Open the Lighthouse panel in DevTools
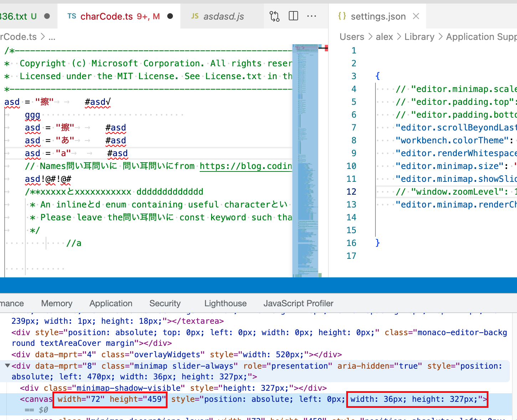Image resolution: width=517 pixels, height=420 pixels. [x=225, y=303]
